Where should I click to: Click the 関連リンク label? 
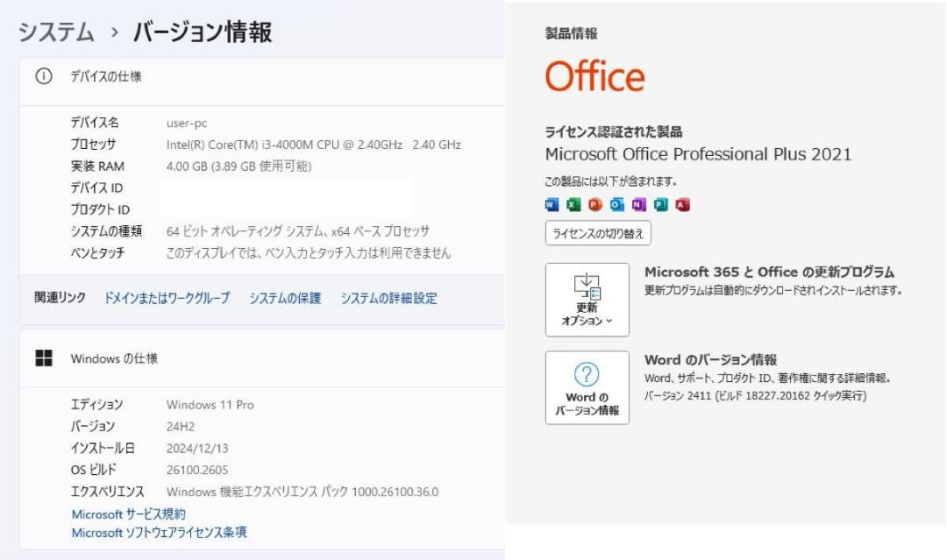tap(60, 297)
